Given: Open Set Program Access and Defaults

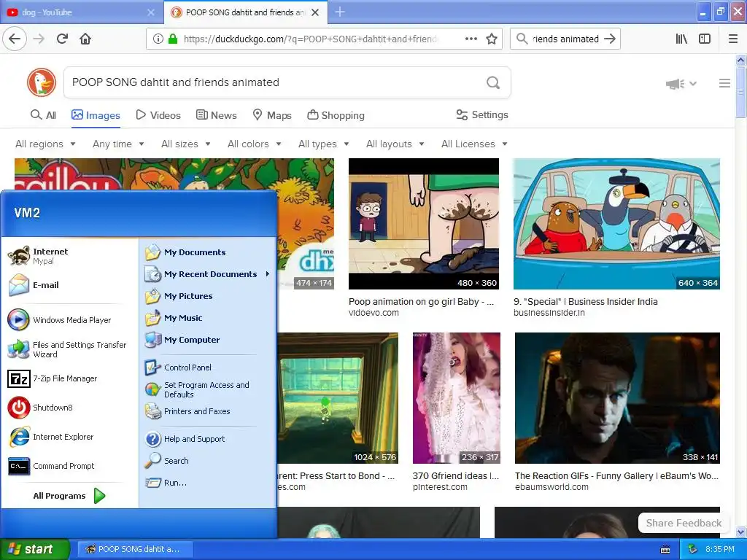Looking at the screenshot, I should point(208,389).
